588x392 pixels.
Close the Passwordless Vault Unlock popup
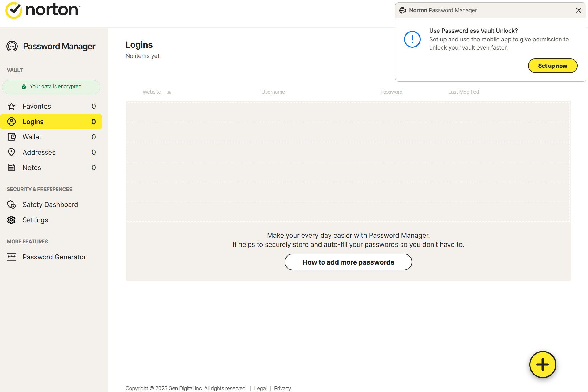pos(579,10)
